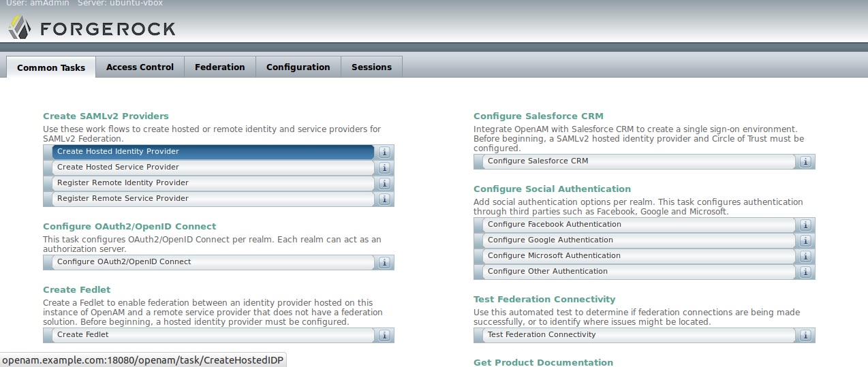Launch Create Hosted Identity Provider task

pyautogui.click(x=213, y=152)
